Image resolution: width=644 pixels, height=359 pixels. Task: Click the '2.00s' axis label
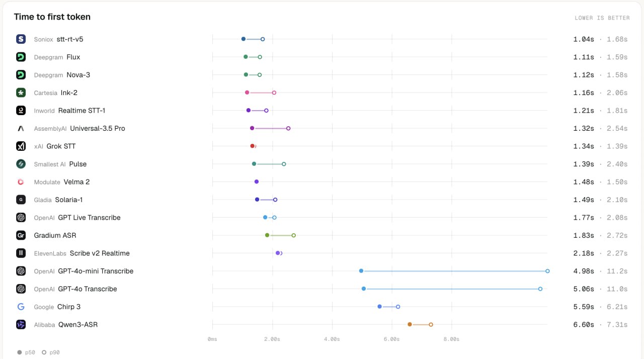pos(272,339)
